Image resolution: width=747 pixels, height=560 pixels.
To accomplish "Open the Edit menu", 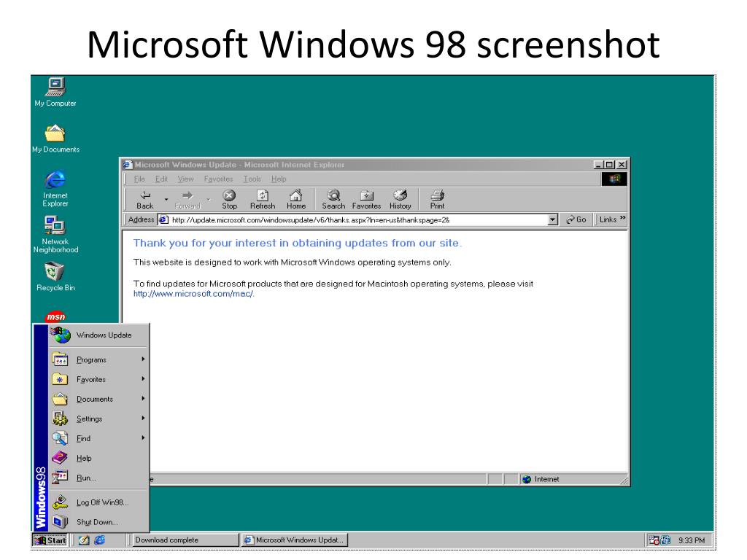I will point(161,179).
